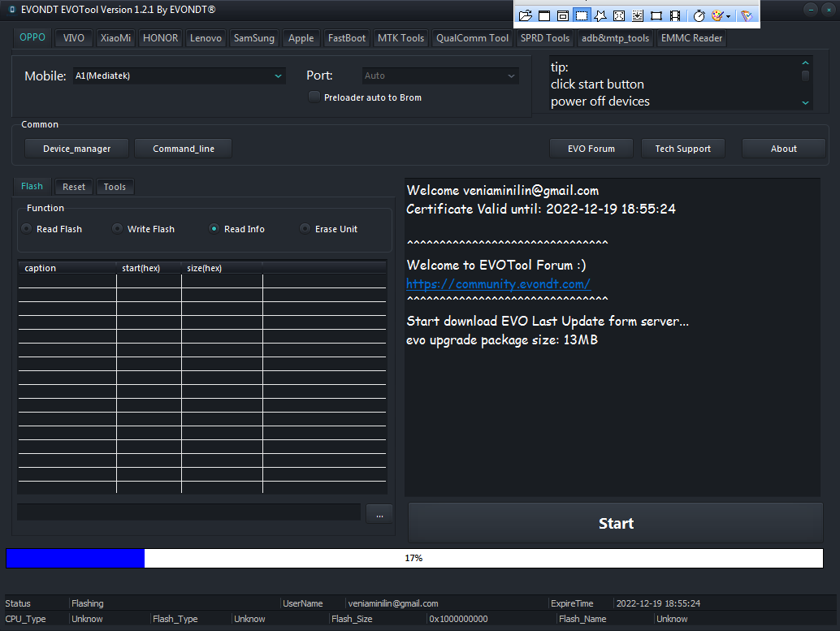Open the Command_line button
This screenshot has width=840, height=631.
[184, 149]
